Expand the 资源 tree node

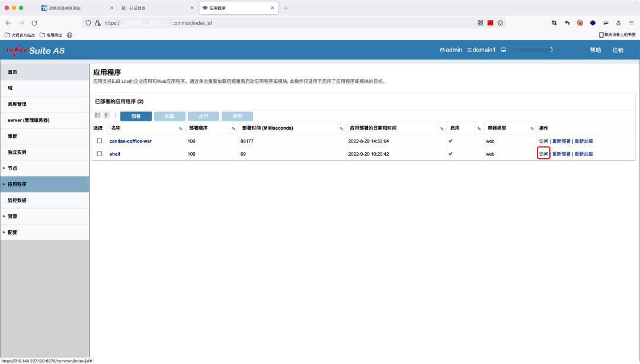point(4,217)
